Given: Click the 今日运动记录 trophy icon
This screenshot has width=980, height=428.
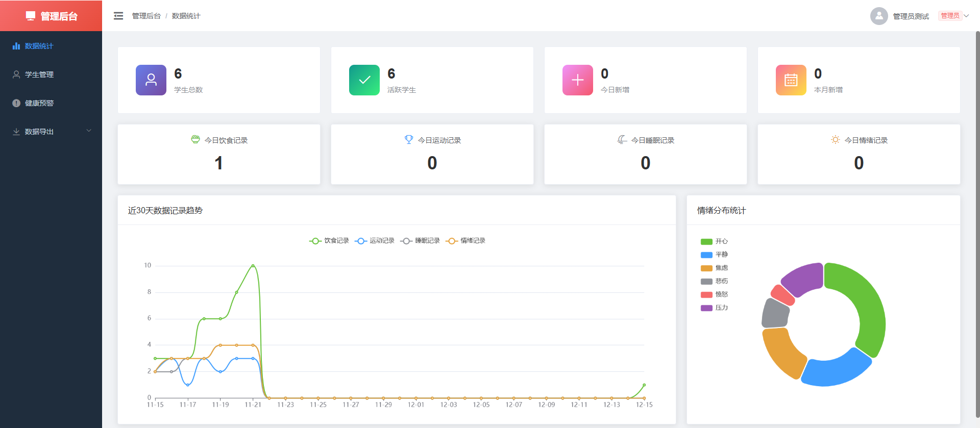Looking at the screenshot, I should 409,139.
